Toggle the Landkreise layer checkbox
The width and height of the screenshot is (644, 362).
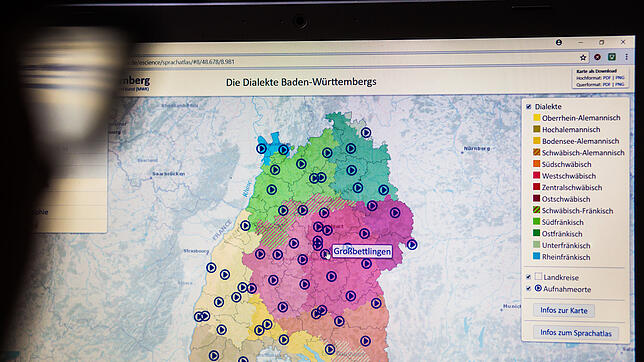529,277
